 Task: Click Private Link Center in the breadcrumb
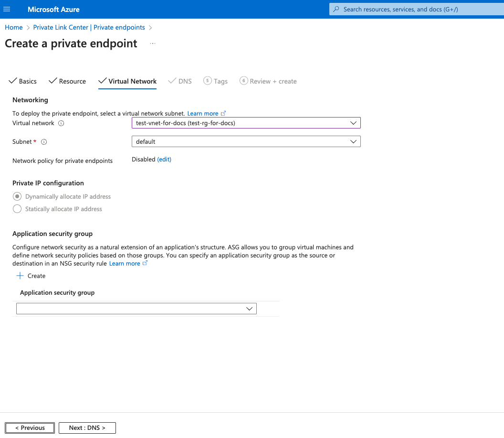coord(89,27)
